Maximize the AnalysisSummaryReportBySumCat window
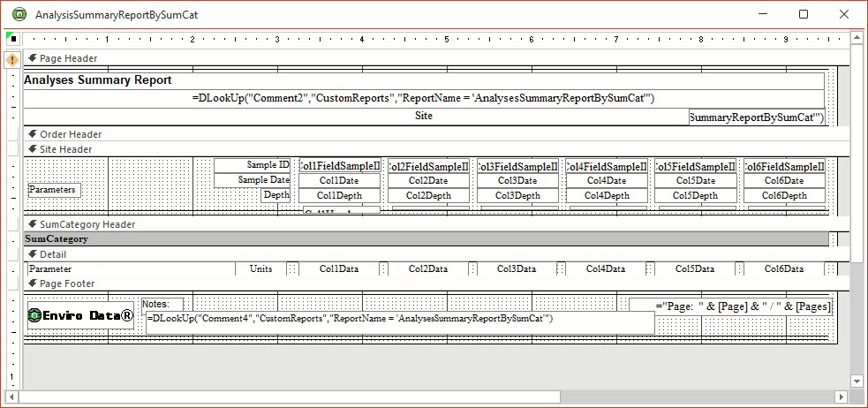This screenshot has height=408, width=868. click(804, 14)
